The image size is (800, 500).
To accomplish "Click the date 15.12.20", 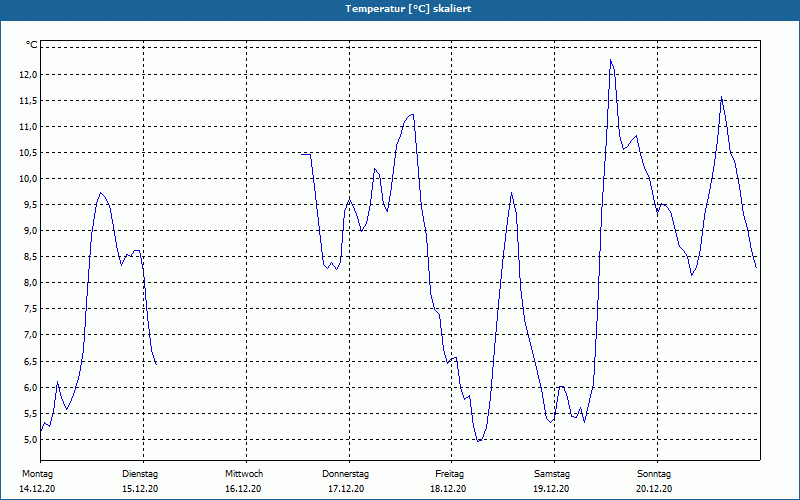I will 140,489.
